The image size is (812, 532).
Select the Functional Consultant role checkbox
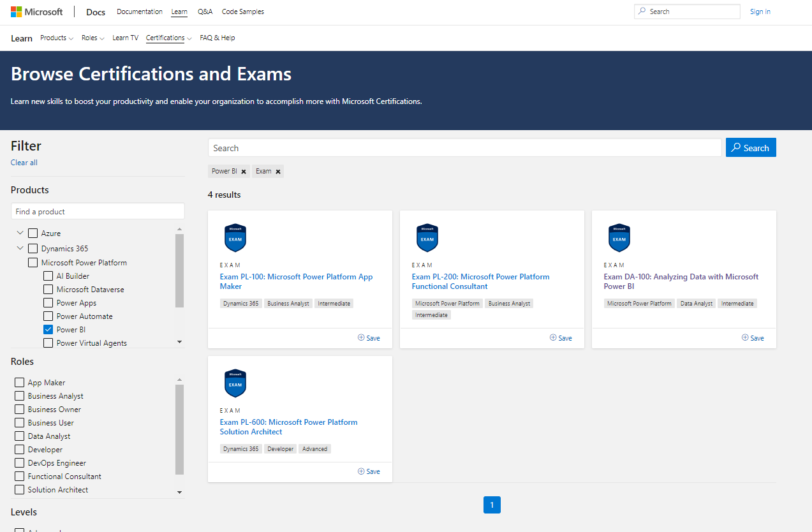(20, 477)
